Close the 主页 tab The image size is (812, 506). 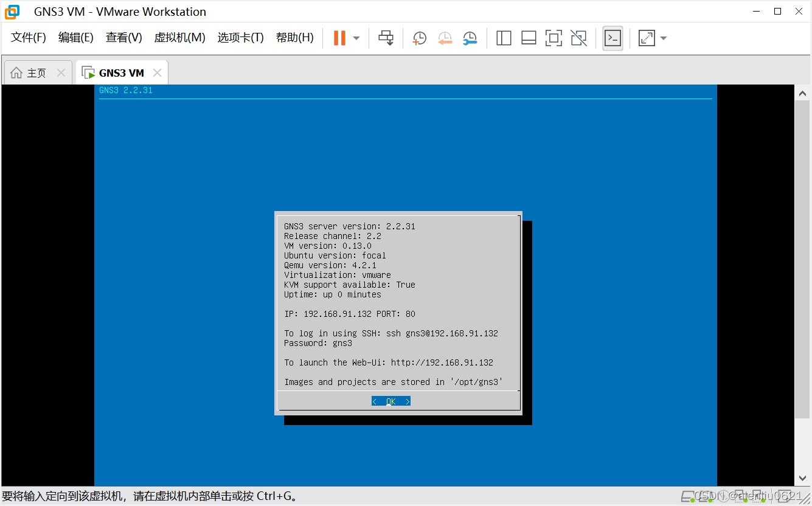[x=61, y=73]
